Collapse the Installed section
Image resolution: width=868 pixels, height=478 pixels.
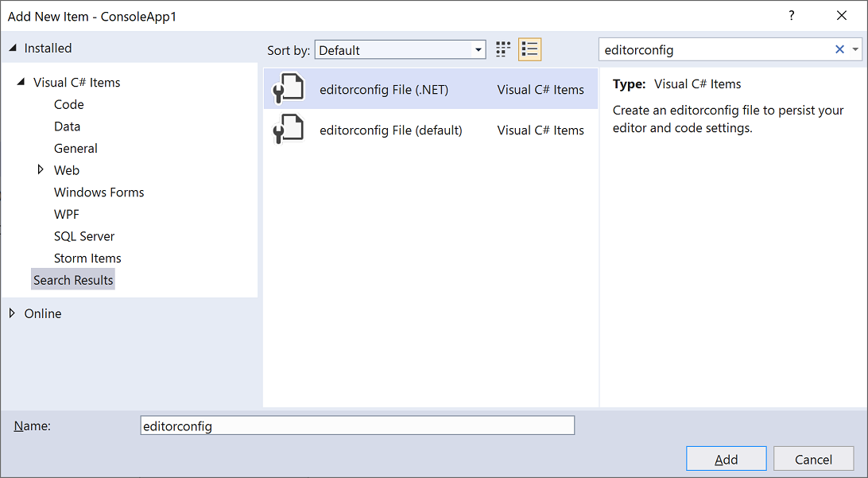[x=11, y=48]
